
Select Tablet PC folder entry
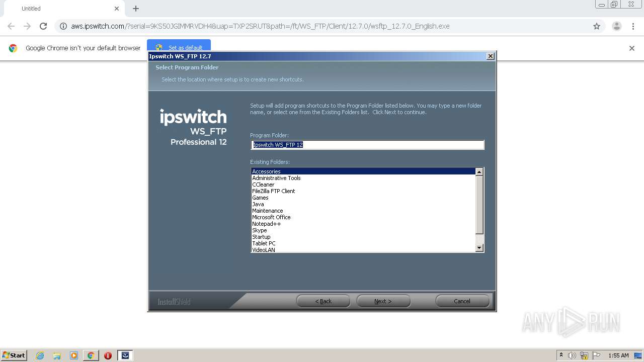coord(363,243)
